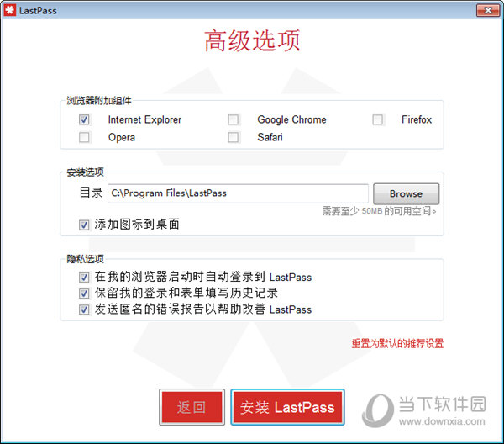The height and width of the screenshot is (444, 504).
Task: Click the 安装选项 group title
Action: tap(85, 172)
